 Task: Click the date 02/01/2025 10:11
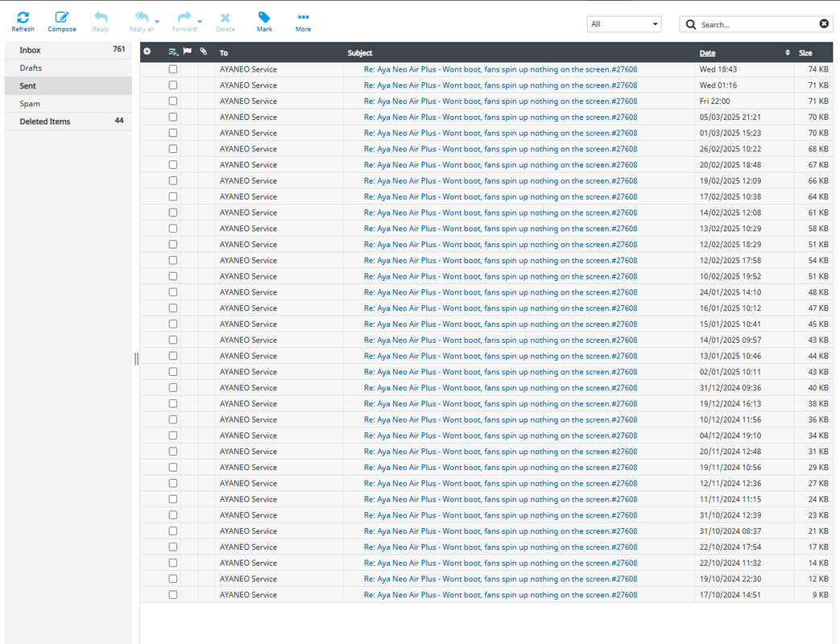tap(730, 372)
